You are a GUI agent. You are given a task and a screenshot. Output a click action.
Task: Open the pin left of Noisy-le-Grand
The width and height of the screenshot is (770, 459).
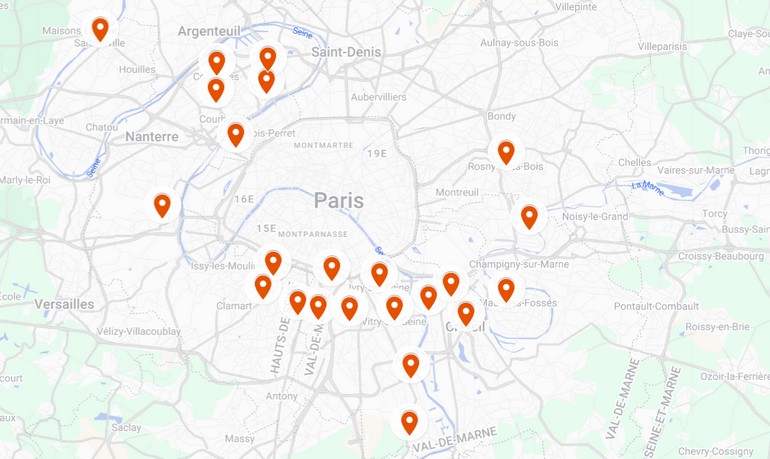(529, 217)
